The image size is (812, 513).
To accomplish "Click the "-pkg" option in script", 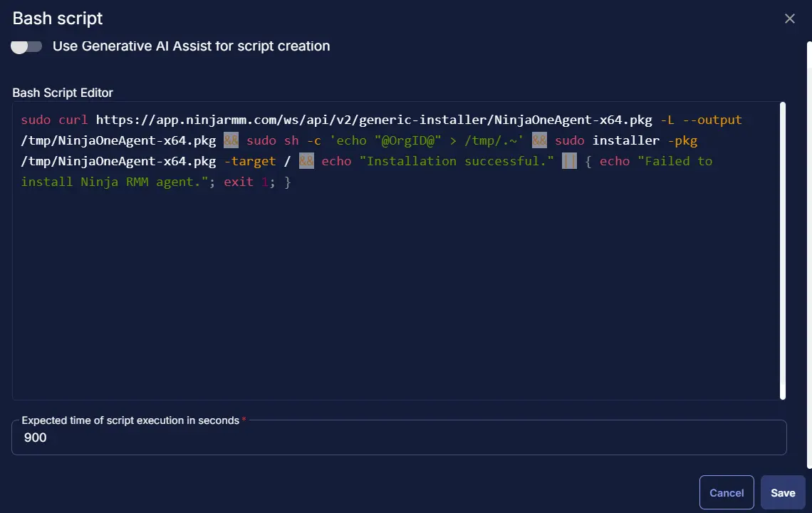I will (682, 140).
